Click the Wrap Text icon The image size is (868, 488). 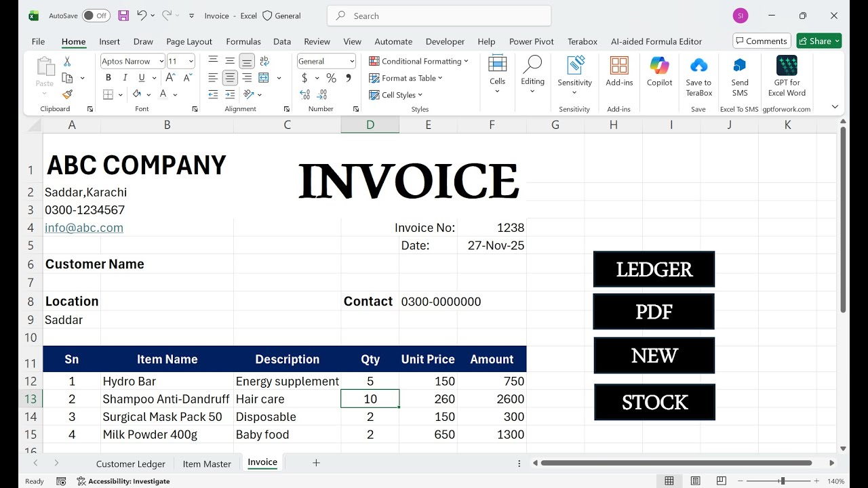(x=264, y=61)
